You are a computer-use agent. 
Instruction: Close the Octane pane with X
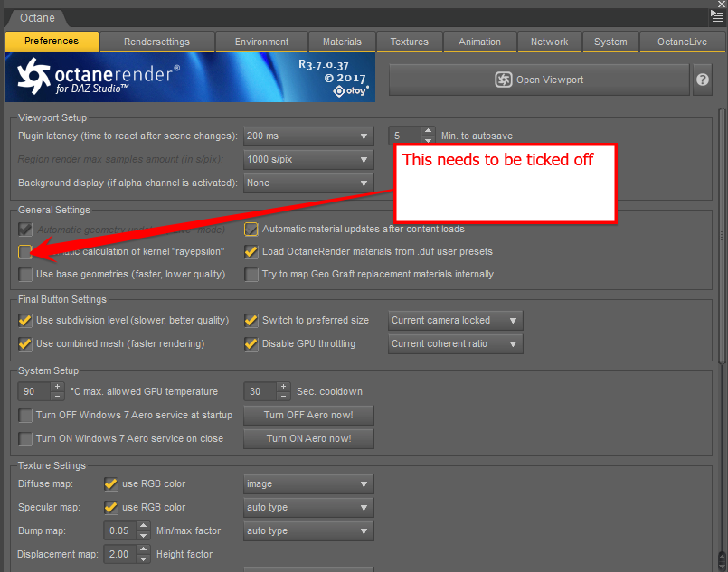[x=721, y=4]
